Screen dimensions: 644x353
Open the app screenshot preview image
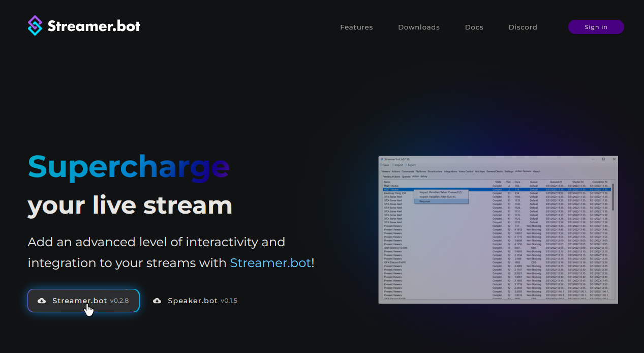click(x=498, y=229)
